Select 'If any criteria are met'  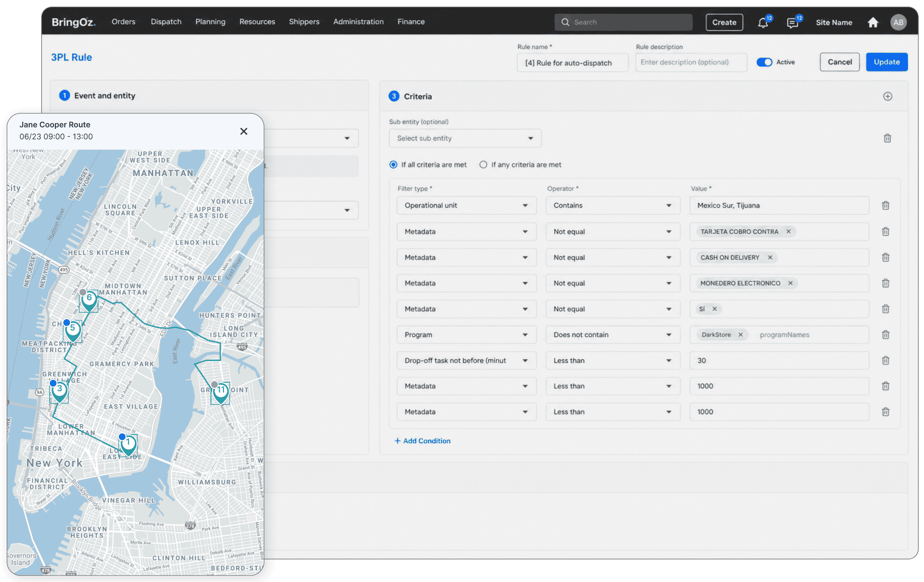tap(483, 165)
